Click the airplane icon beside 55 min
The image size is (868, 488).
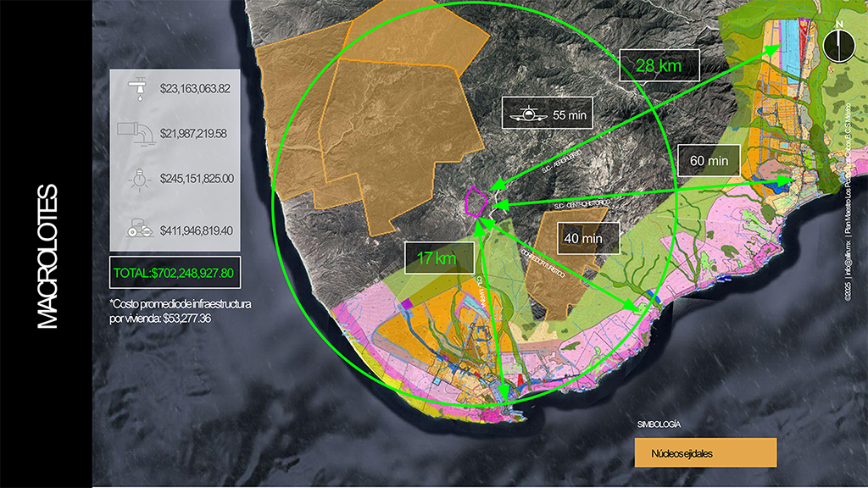(529, 114)
